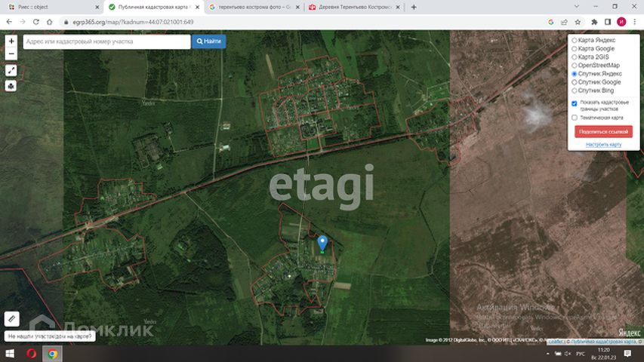The image size is (644, 362).
Task: Open Chrome from the taskbar
Action: [52, 354]
